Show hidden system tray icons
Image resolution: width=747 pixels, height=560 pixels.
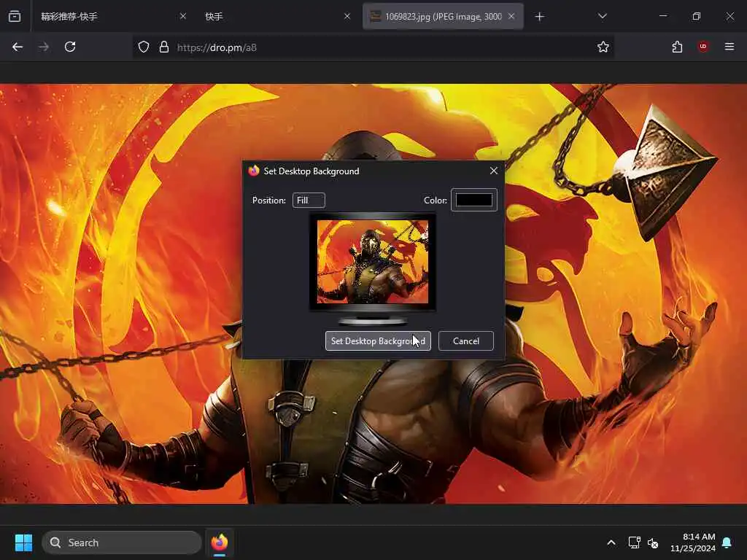pos(611,542)
